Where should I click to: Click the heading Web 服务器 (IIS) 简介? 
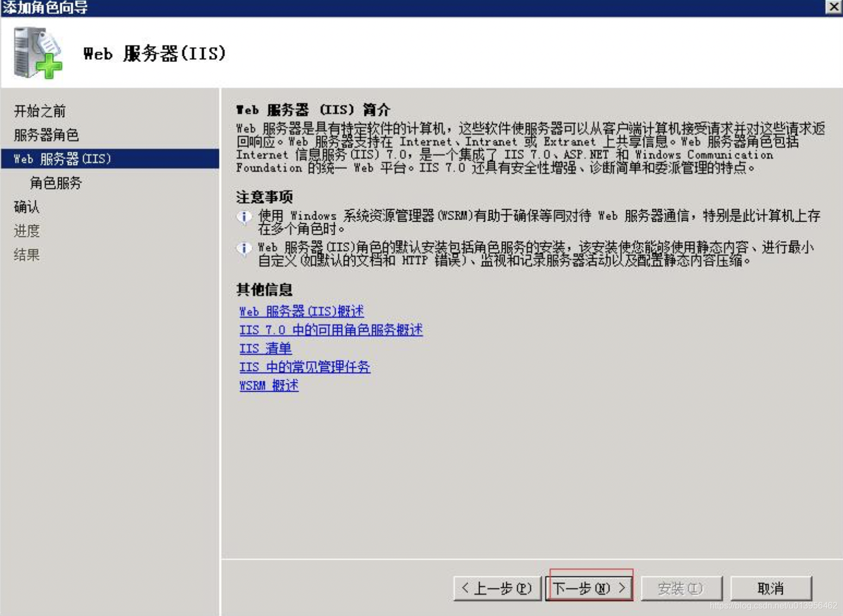pyautogui.click(x=313, y=110)
